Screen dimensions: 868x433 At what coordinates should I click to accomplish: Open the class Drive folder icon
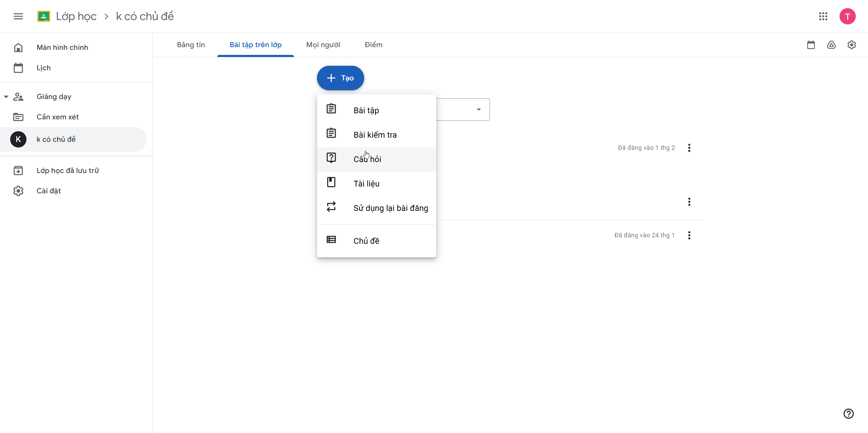831,45
